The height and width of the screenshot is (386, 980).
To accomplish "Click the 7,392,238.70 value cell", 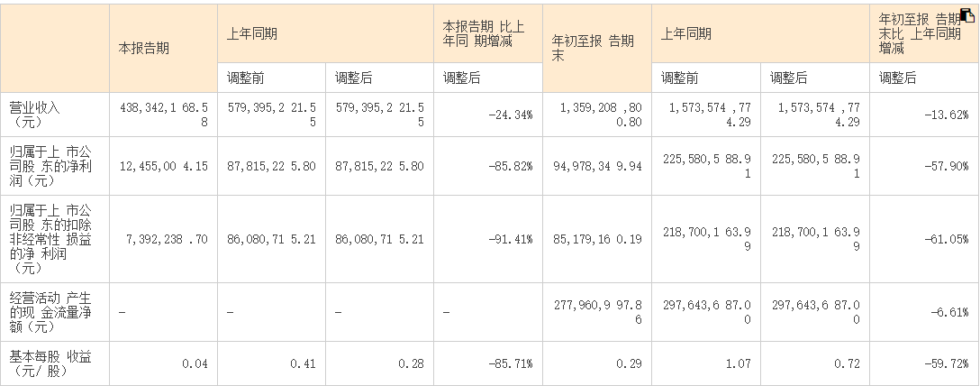I will click(x=163, y=240).
